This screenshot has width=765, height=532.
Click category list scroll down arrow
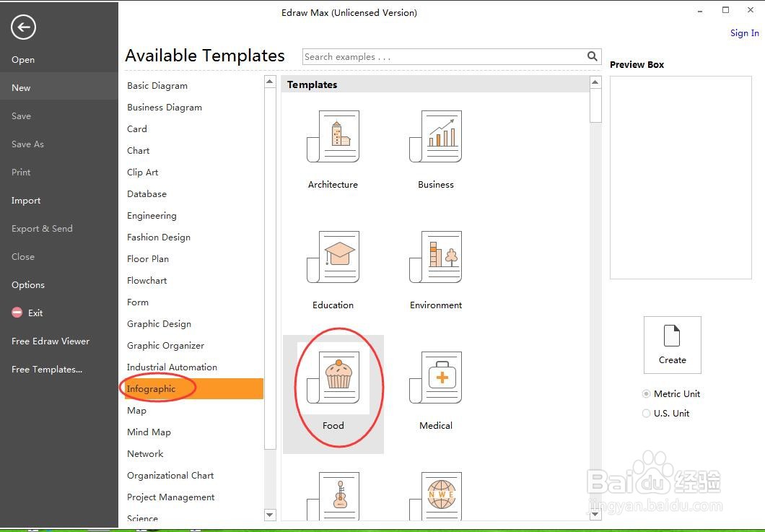tap(270, 515)
